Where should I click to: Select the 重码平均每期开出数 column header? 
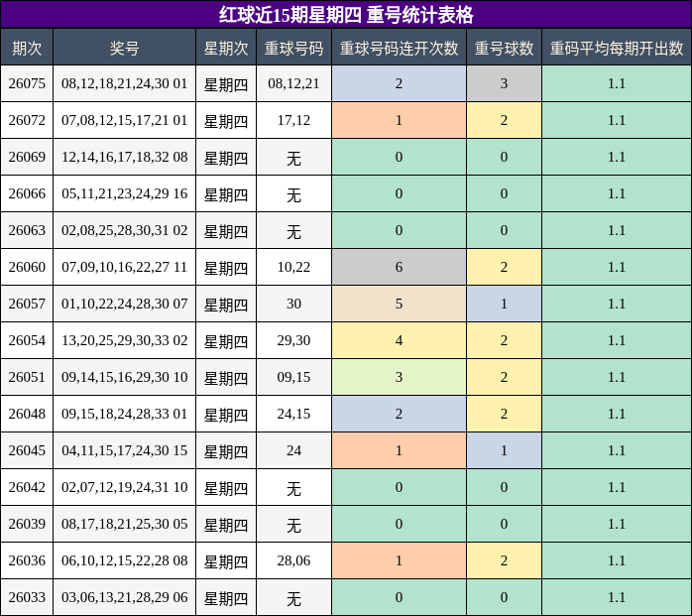[617, 48]
